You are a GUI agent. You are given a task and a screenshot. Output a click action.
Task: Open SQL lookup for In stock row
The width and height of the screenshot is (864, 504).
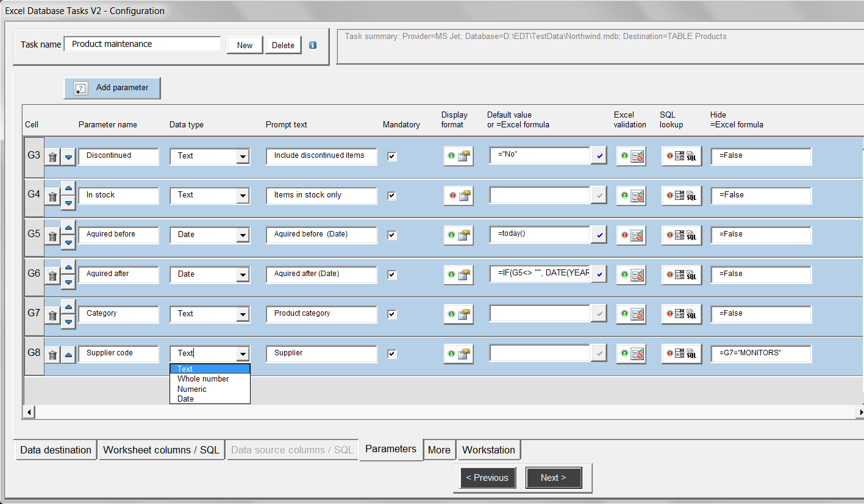click(682, 196)
